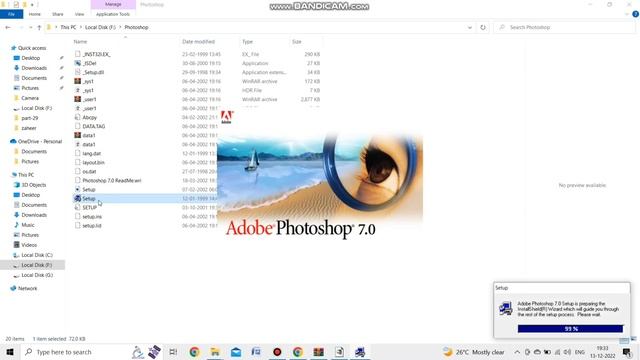Viewport: 640px width, 360px height.
Task: Click the Adobe logo on the splash screen
Action: tap(227, 117)
